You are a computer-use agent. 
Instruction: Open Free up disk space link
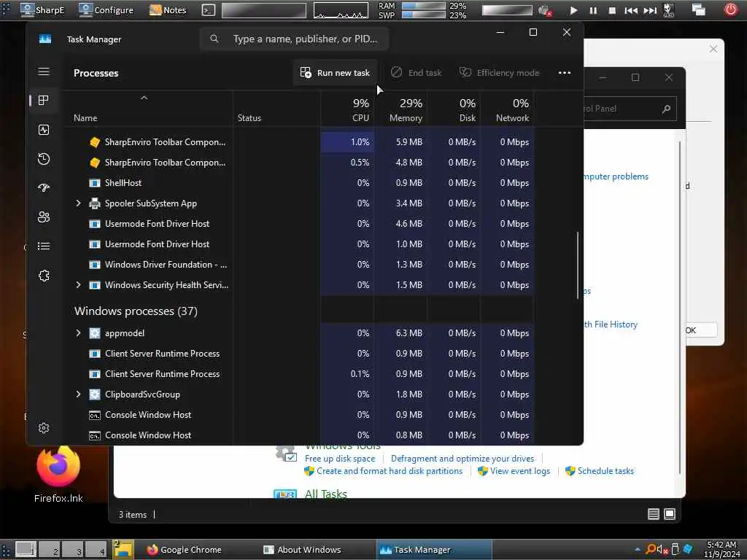click(340, 459)
